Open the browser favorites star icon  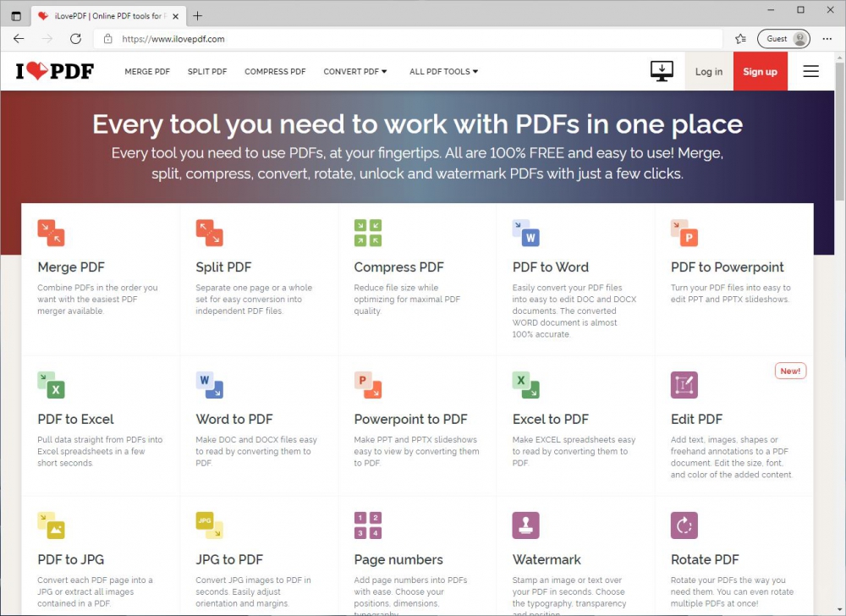pos(741,39)
